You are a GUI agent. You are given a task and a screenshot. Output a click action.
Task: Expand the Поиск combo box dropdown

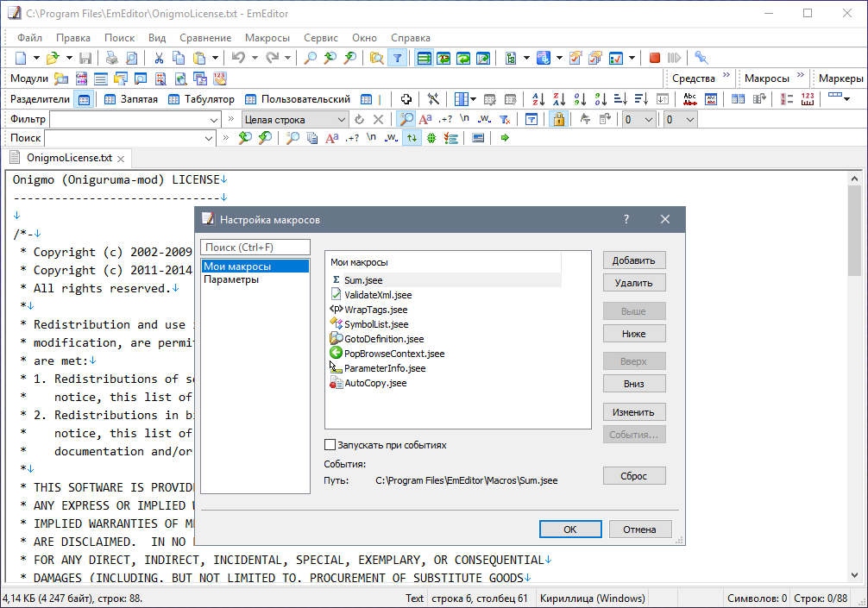coord(209,138)
